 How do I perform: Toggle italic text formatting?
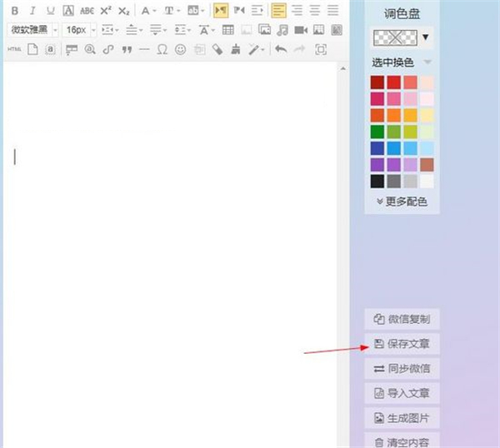coord(32,11)
